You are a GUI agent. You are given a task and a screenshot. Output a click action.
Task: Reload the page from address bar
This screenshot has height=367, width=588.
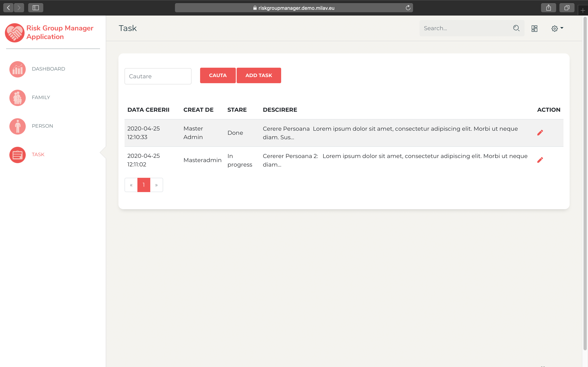(x=408, y=8)
